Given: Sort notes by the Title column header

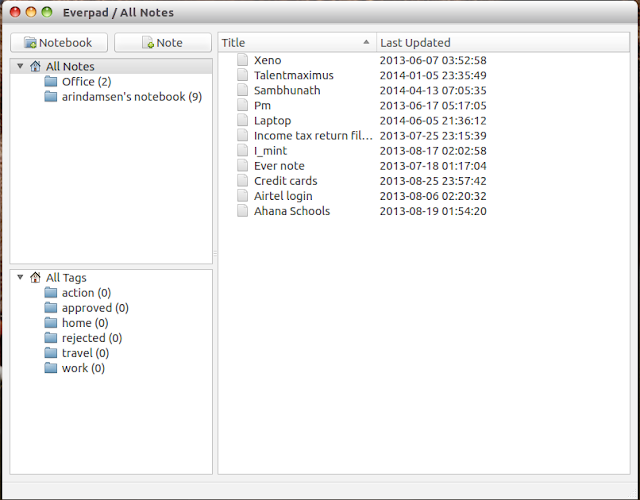Looking at the screenshot, I should point(297,42).
